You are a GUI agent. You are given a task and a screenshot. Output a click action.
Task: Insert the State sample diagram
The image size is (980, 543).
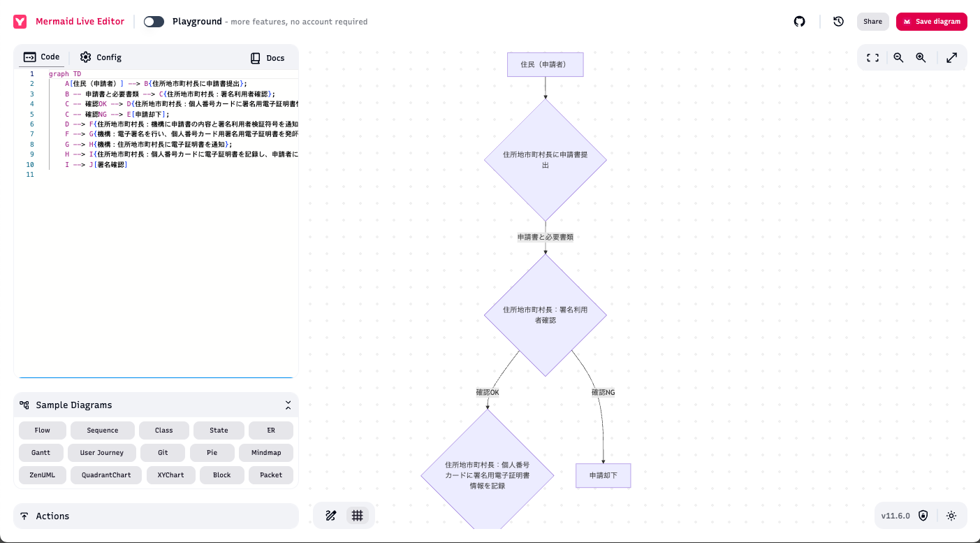(x=219, y=430)
